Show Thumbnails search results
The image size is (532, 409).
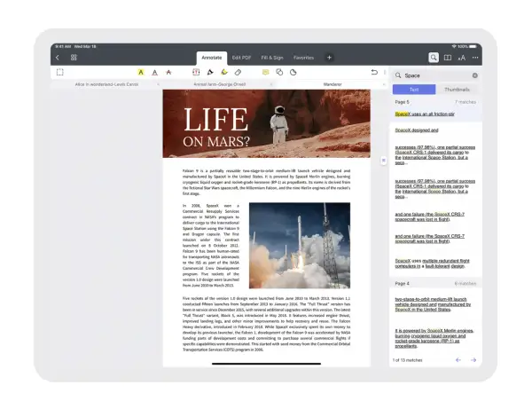457,90
